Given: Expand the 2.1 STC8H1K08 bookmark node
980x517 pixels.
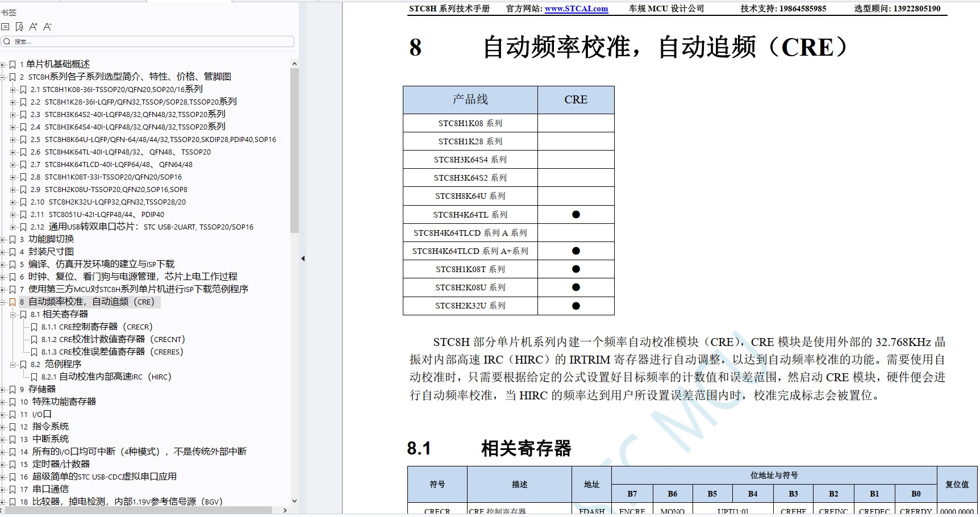Looking at the screenshot, I should 13,90.
